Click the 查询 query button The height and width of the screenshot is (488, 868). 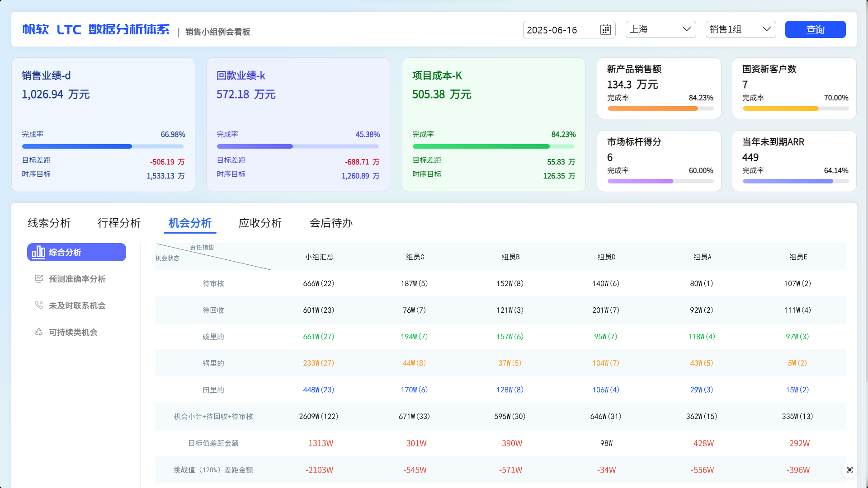815,29
